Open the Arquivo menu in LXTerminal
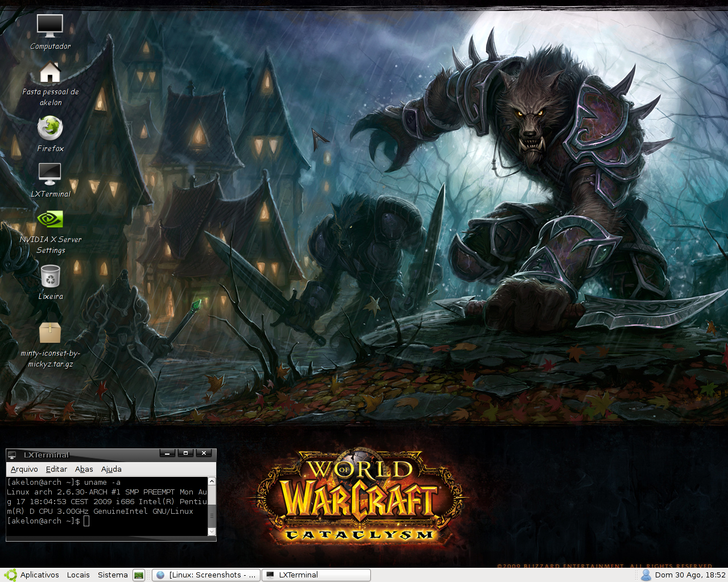The width and height of the screenshot is (728, 582). point(24,469)
